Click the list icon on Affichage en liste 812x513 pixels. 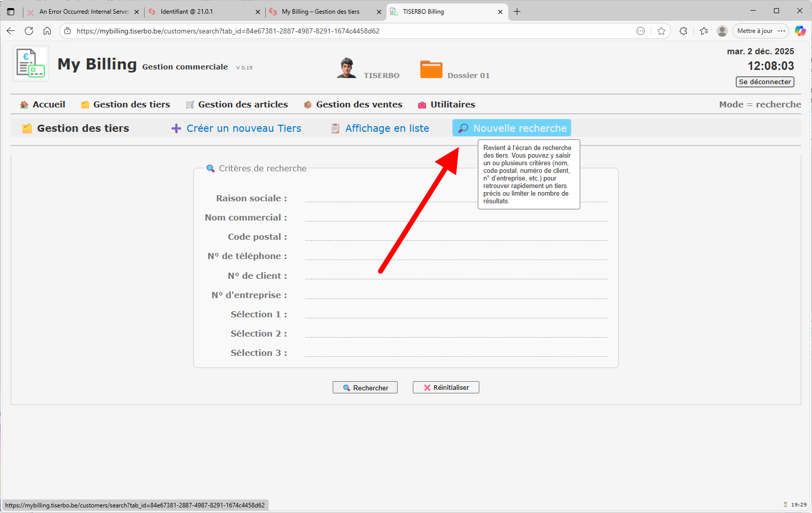coord(335,128)
